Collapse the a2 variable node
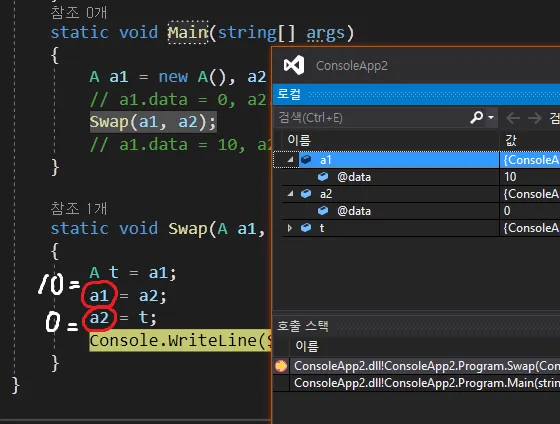 coord(291,194)
